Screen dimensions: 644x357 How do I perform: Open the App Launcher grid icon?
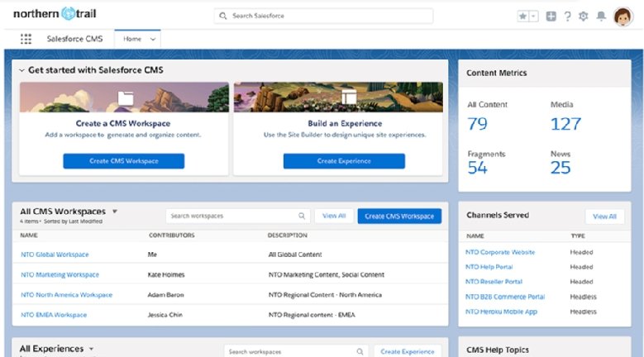(x=26, y=39)
